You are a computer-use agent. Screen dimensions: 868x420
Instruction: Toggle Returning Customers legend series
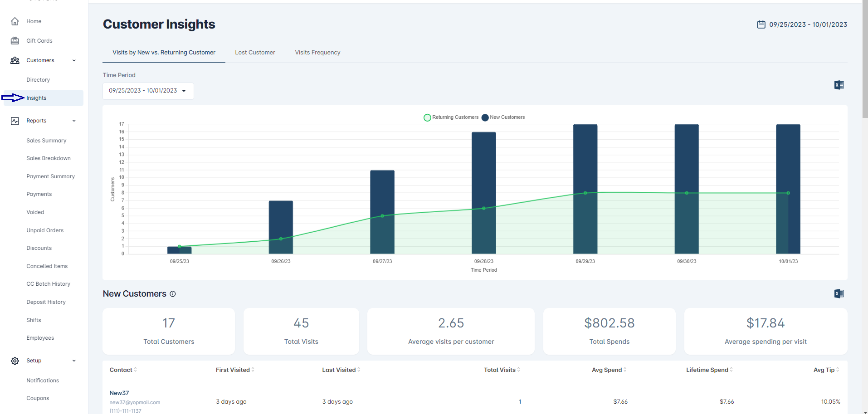[451, 117]
